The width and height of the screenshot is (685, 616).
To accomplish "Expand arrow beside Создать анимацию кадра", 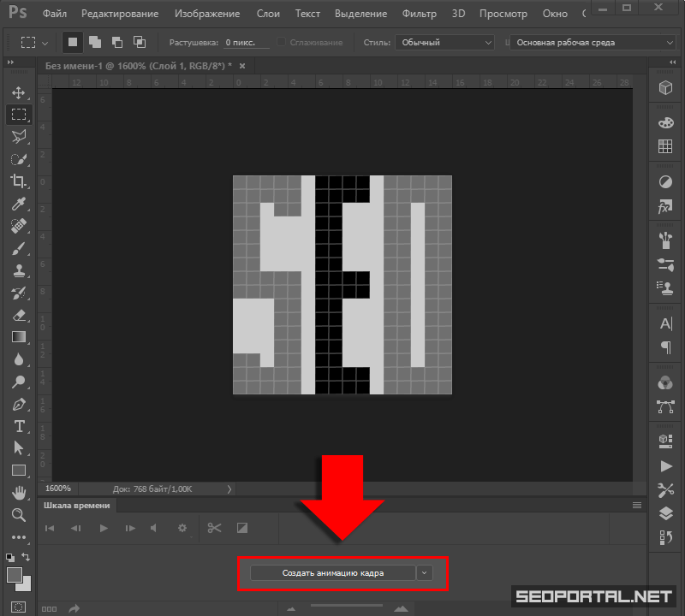I will pos(426,572).
